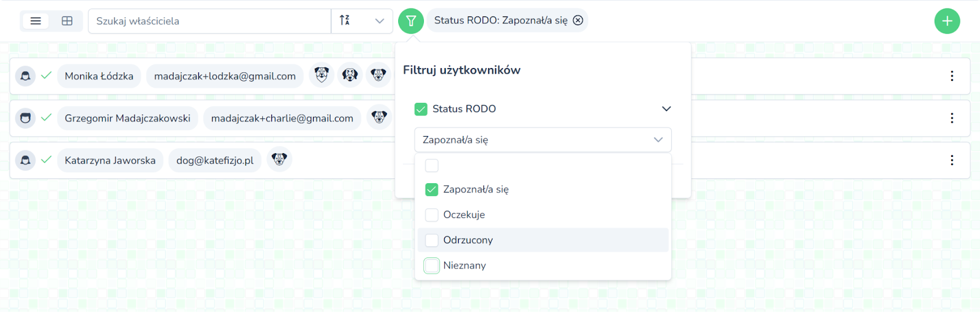980x312 pixels.
Task: Click the madajczak+charlie@gmail.com email chip
Action: pyautogui.click(x=282, y=118)
